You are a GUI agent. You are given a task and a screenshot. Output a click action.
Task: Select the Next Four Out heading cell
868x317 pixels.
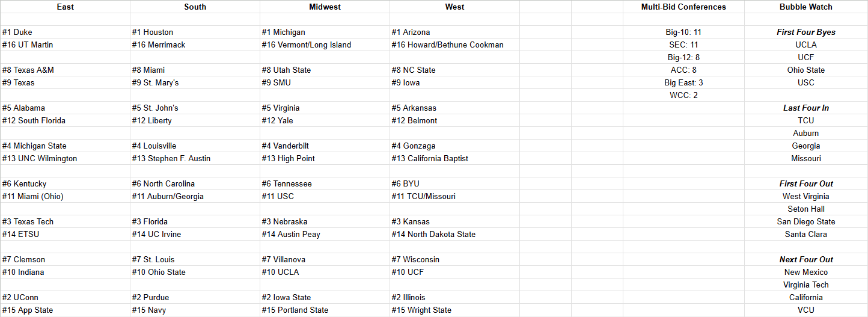click(x=805, y=260)
